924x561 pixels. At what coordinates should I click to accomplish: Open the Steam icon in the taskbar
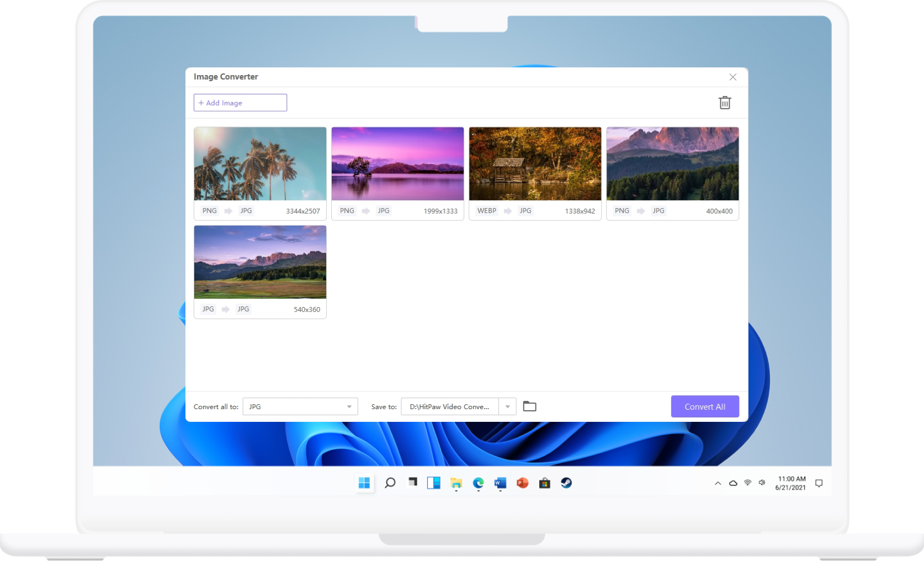[566, 483]
